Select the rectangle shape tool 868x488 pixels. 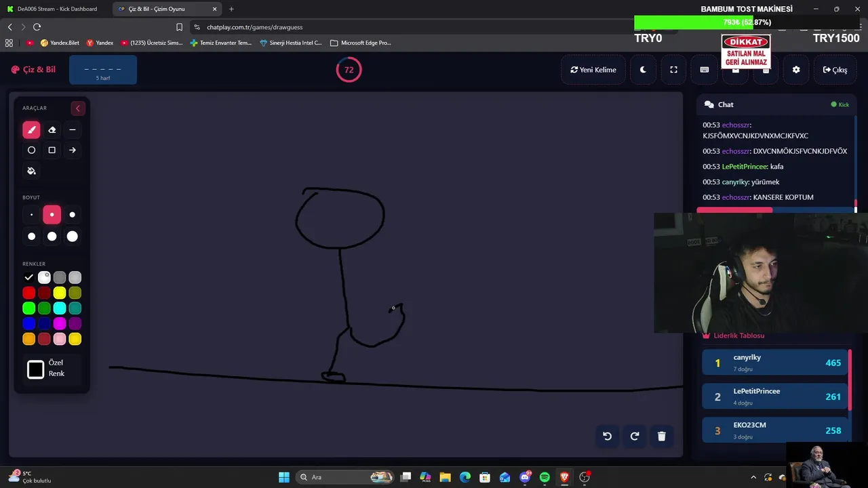pos(52,150)
